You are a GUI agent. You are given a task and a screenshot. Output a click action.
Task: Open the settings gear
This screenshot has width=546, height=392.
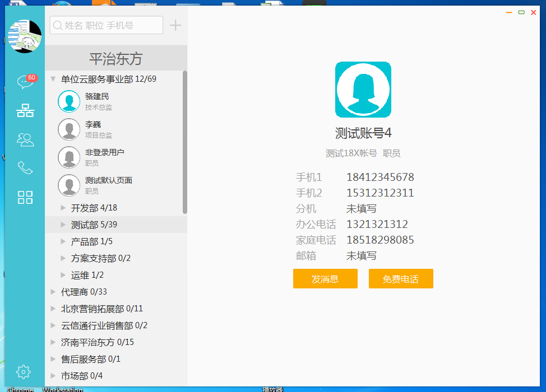tap(23, 371)
